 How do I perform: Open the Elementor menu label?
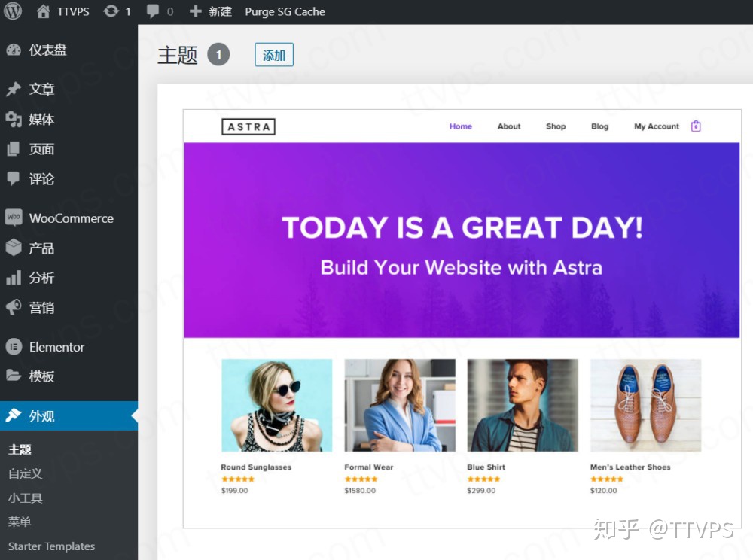(56, 347)
